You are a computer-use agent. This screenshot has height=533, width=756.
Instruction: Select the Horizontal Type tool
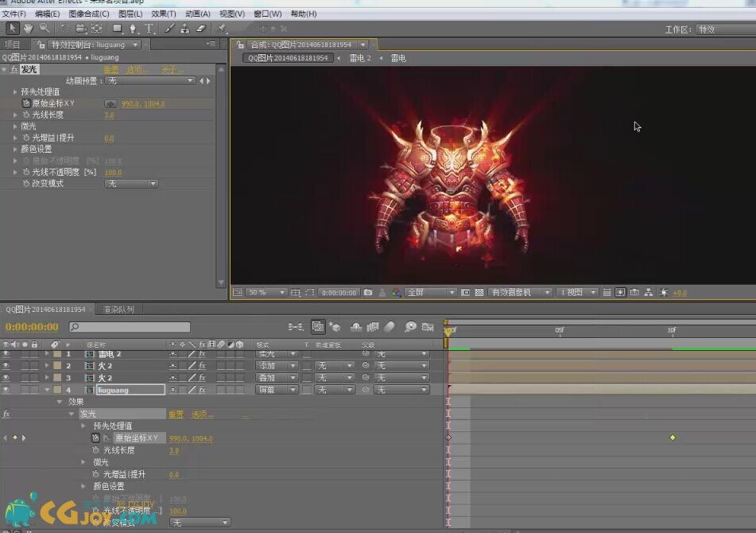tap(149, 29)
